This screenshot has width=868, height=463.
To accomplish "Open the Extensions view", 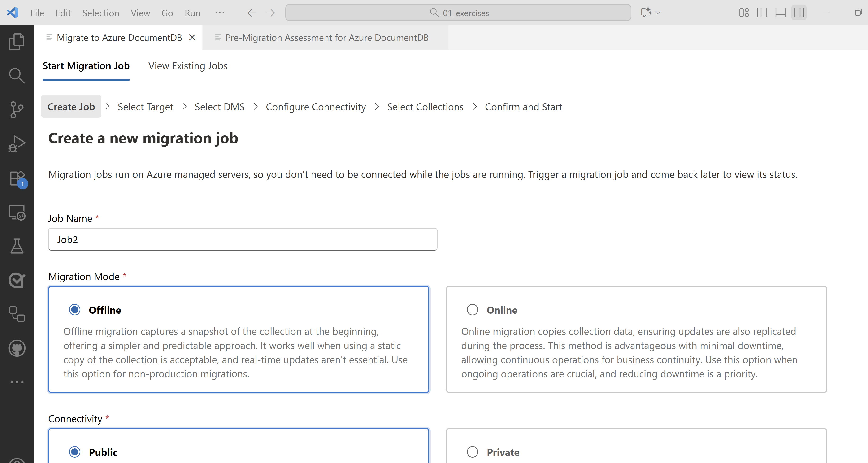I will pos(17,178).
